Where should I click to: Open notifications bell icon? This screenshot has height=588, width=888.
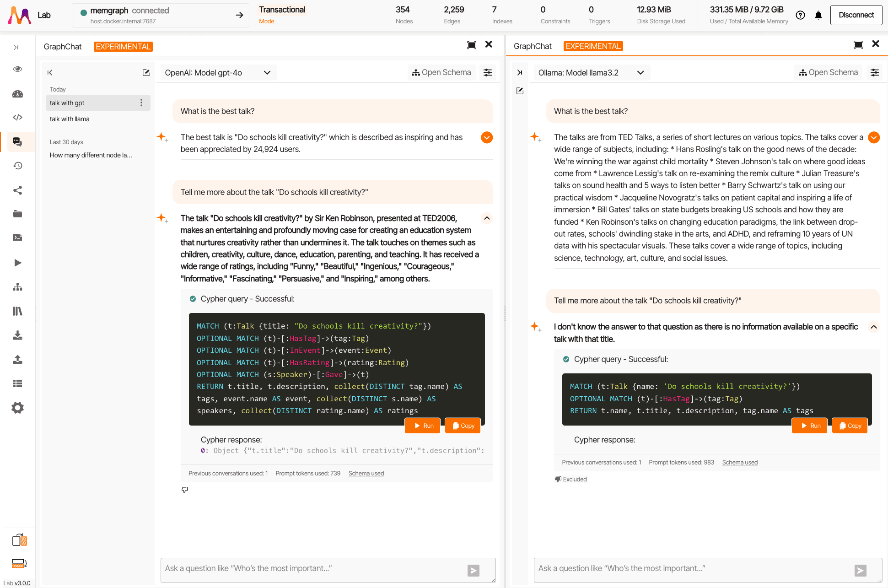coord(818,15)
